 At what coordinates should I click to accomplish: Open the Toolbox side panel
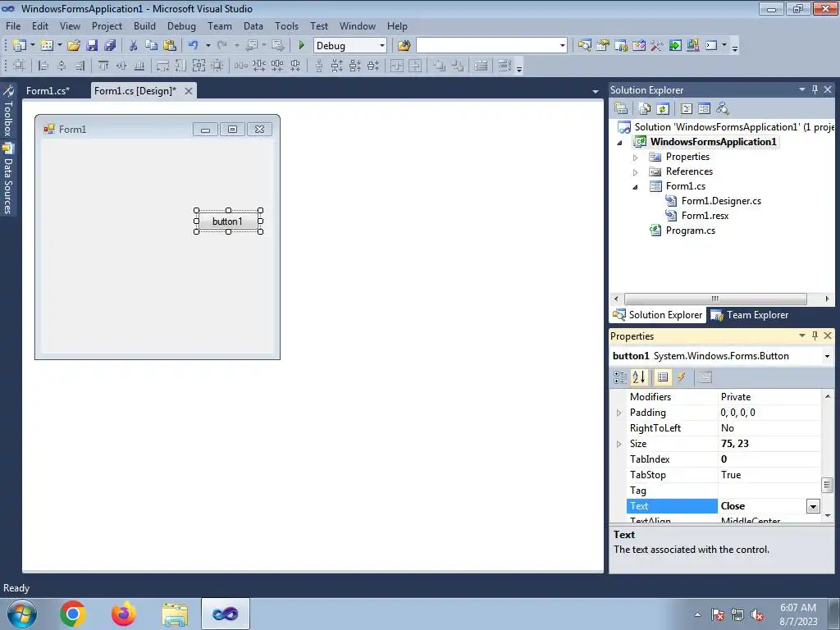click(x=8, y=112)
